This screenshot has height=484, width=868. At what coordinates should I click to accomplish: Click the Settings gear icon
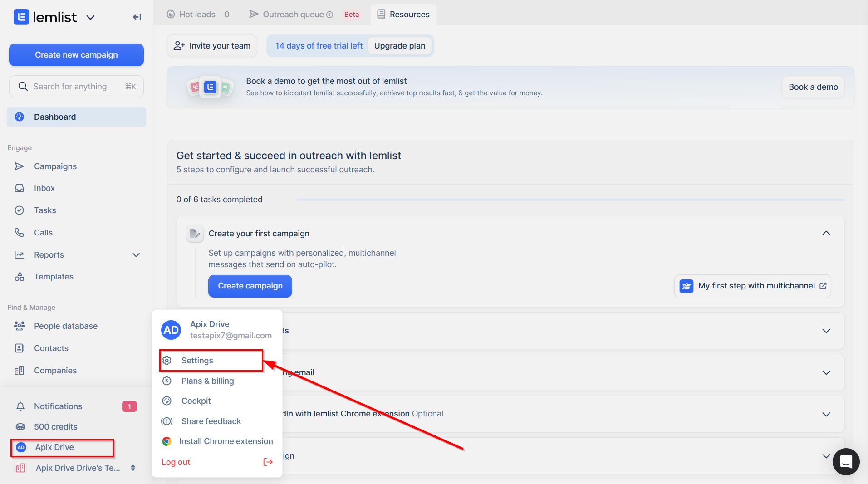[167, 361]
